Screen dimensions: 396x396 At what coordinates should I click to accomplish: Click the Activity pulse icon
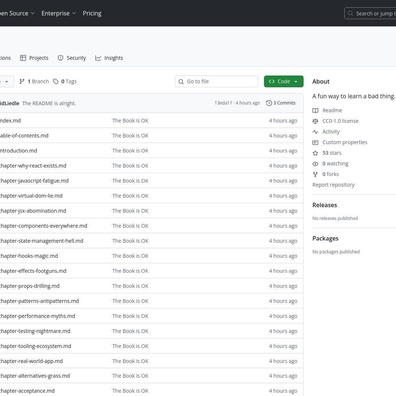coord(315,132)
